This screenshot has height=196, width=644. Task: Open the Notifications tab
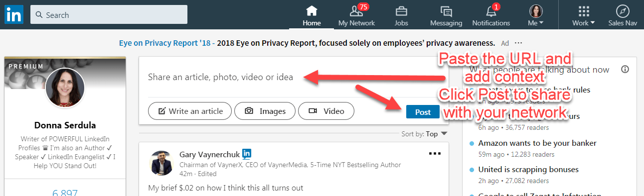pos(491,16)
